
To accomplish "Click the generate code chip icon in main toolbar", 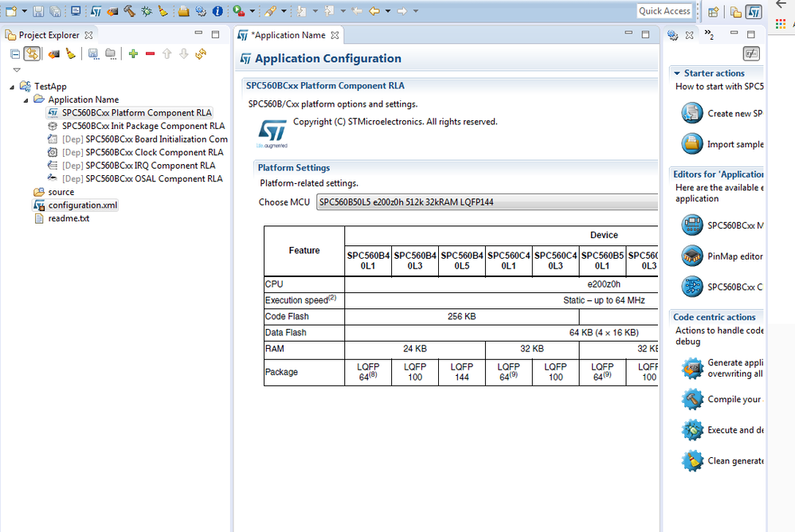I will pyautogui.click(x=112, y=10).
